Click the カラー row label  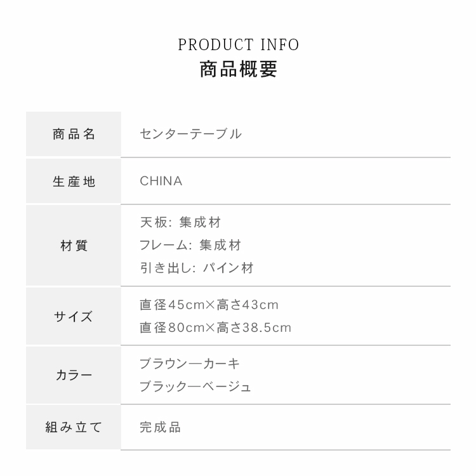[74, 374]
